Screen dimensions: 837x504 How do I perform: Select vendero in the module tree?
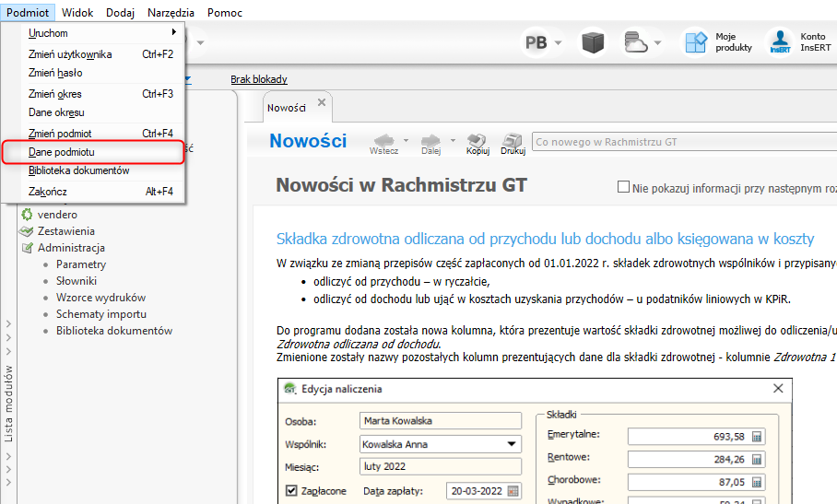(x=57, y=215)
